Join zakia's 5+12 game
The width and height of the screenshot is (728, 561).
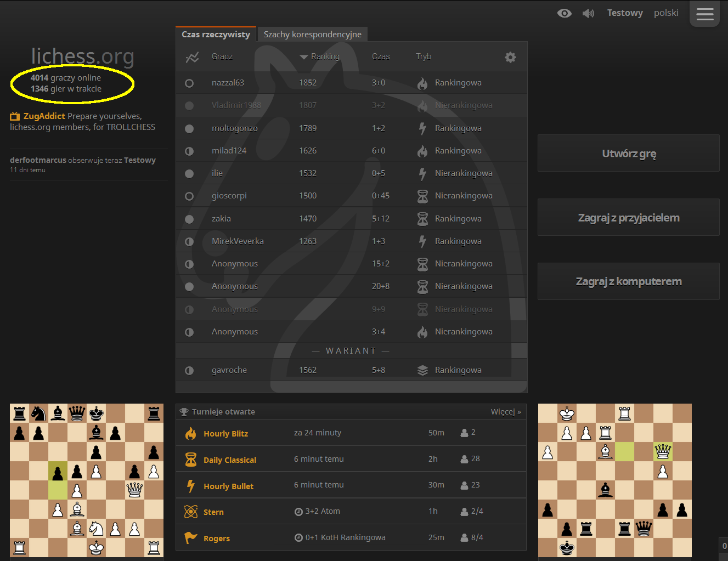click(x=352, y=219)
